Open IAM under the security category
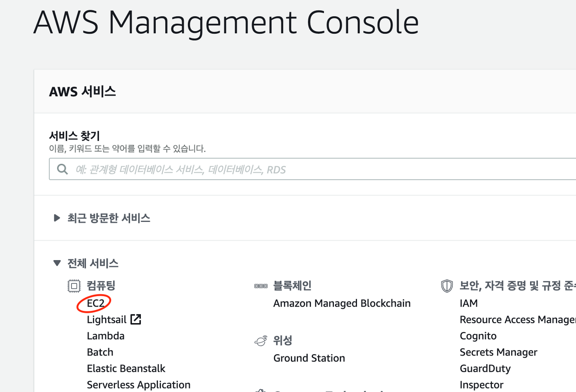Screen dimensions: 576x392 point(468,303)
